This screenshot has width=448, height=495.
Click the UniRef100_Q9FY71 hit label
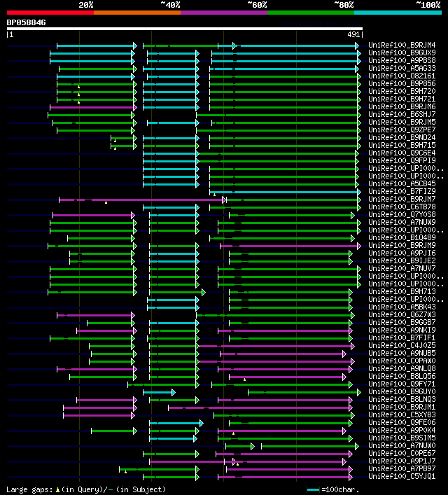[x=402, y=384]
